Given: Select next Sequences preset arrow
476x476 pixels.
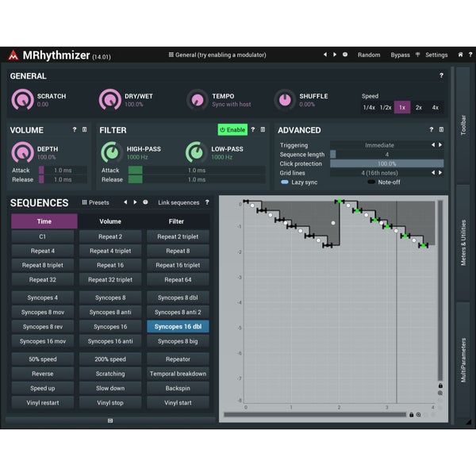Looking at the screenshot, I should 135,202.
